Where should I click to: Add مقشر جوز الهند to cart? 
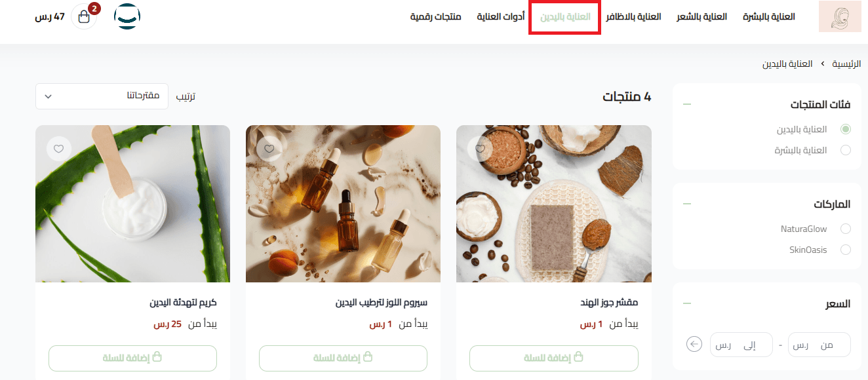click(553, 358)
